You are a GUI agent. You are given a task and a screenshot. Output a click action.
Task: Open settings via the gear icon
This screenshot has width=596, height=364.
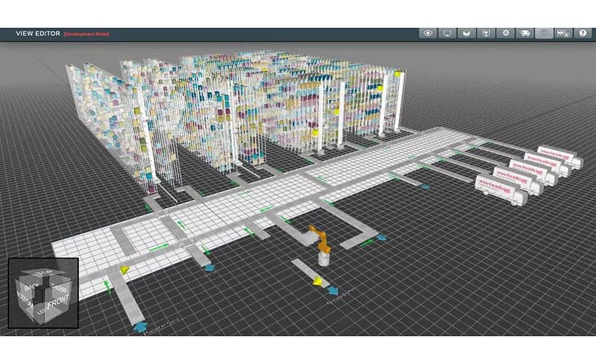[505, 34]
